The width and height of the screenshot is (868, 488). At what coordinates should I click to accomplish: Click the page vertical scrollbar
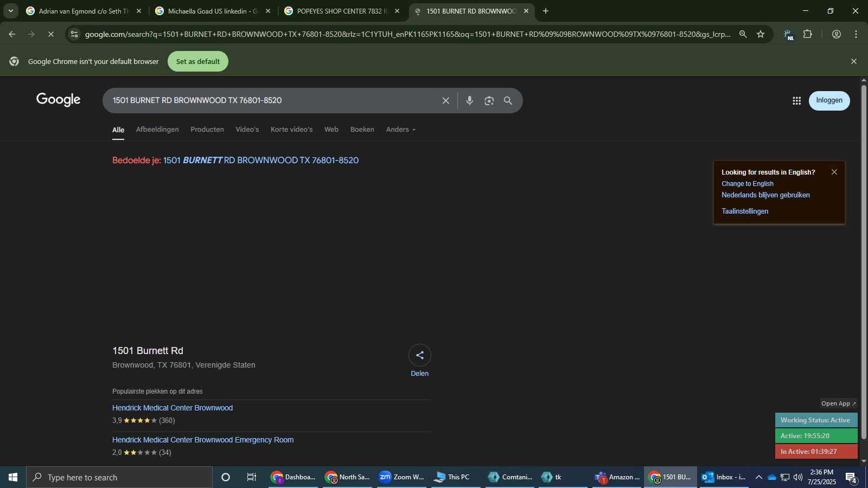[864, 261]
